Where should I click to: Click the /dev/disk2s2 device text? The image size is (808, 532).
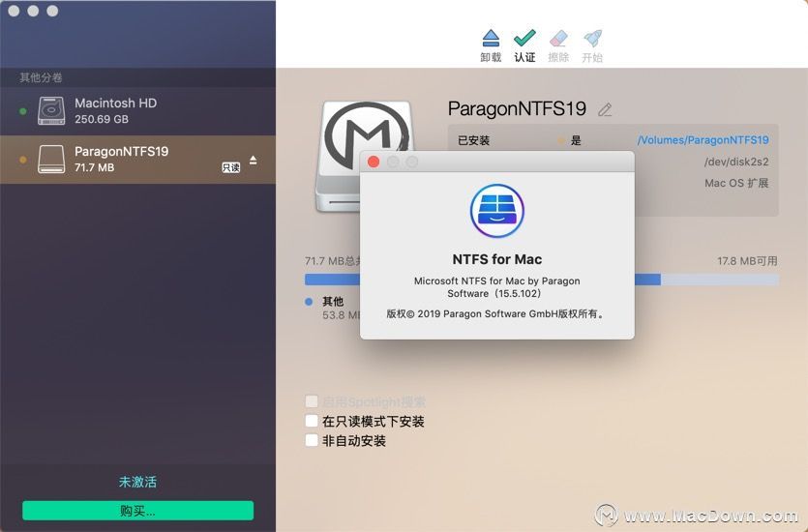pyautogui.click(x=736, y=162)
